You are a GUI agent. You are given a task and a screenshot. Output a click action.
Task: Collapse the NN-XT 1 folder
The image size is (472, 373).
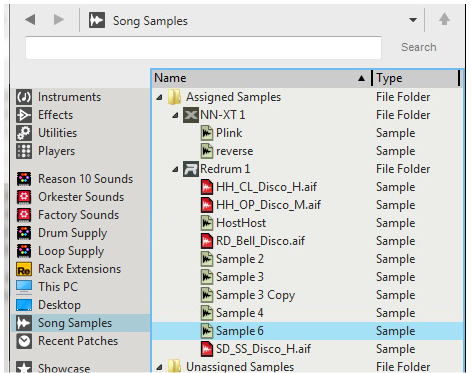tap(175, 115)
